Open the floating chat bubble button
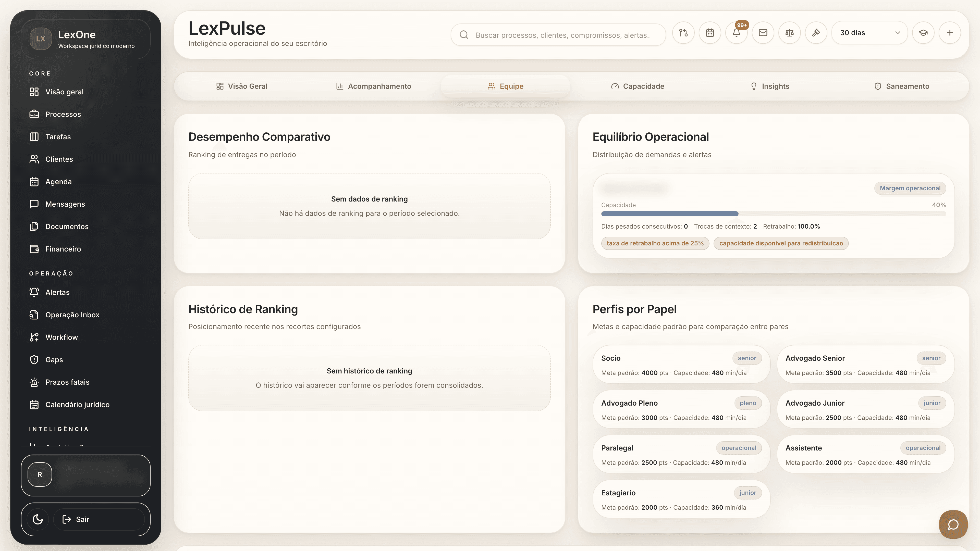The width and height of the screenshot is (980, 551). coord(953,524)
